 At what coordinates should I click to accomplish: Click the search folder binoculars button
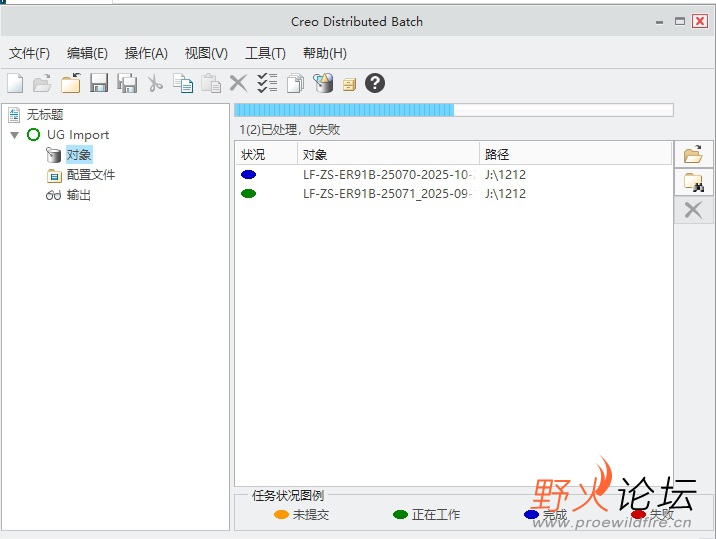pyautogui.click(x=693, y=182)
